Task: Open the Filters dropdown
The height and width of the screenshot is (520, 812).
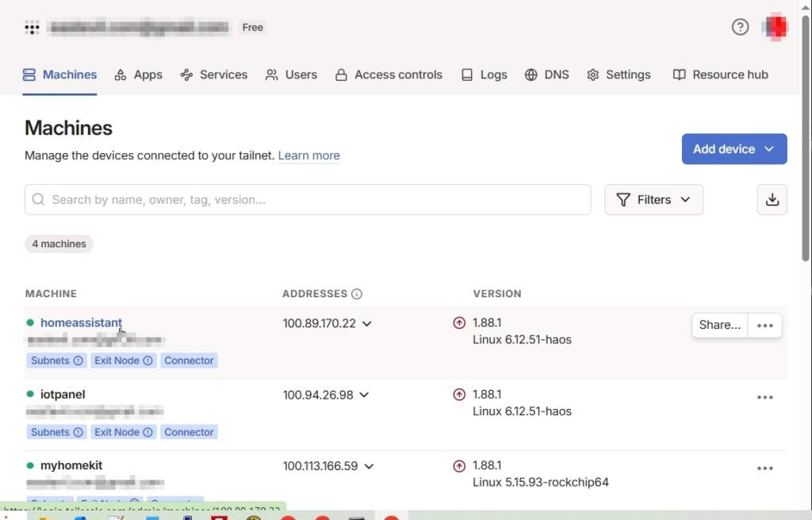Action: (x=653, y=200)
